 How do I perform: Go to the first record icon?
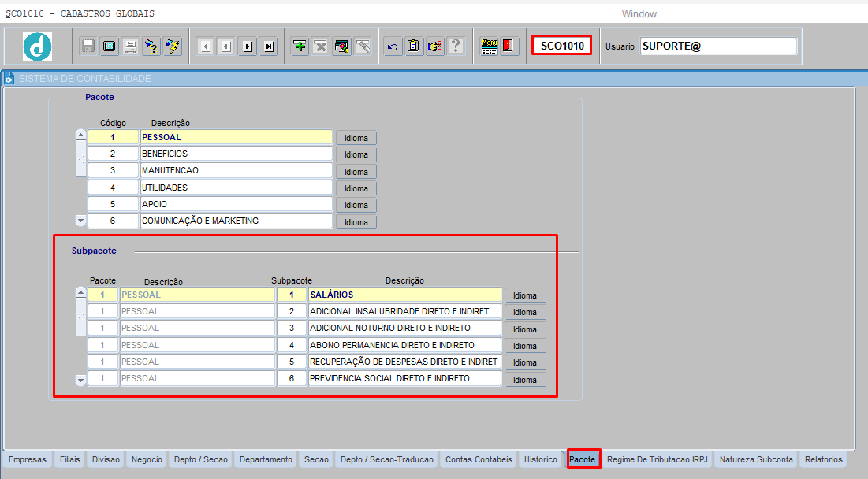(205, 46)
